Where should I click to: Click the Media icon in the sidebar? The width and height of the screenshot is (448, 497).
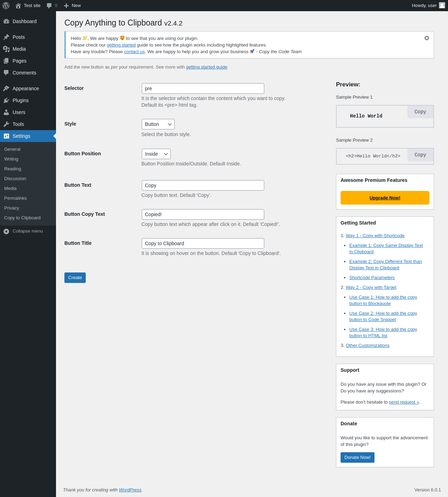pos(6,49)
